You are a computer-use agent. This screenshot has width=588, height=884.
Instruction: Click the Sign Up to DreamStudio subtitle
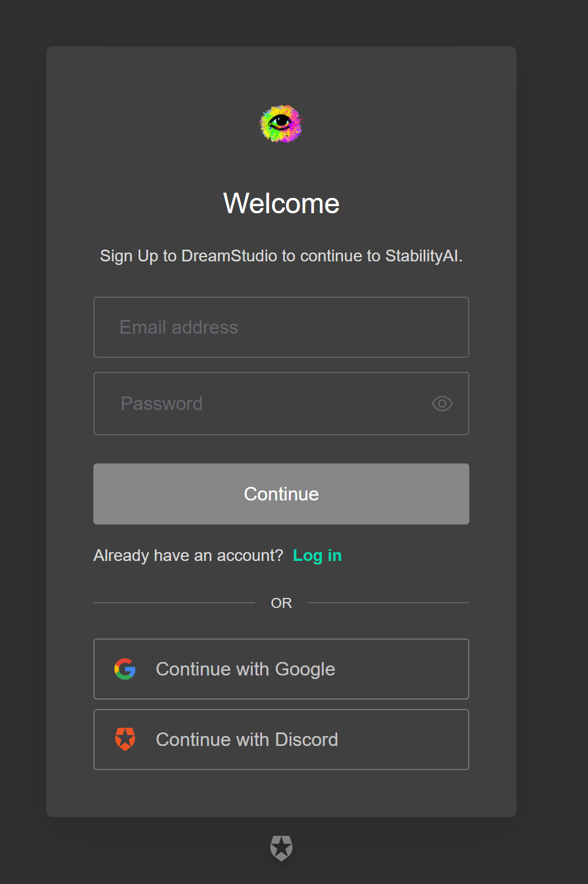pos(281,256)
